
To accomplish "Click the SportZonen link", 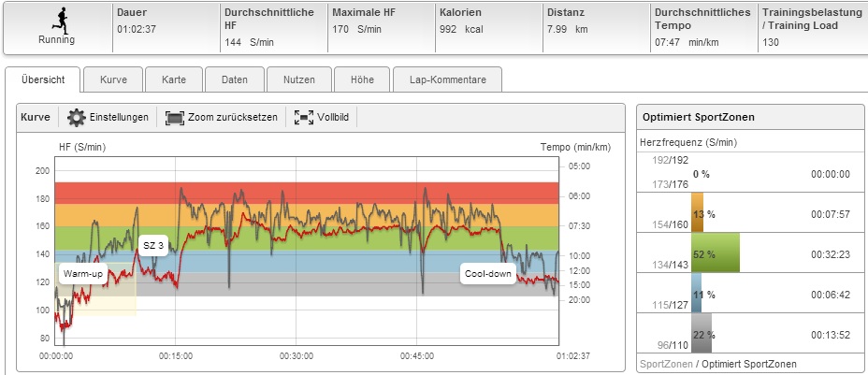I will [x=665, y=363].
